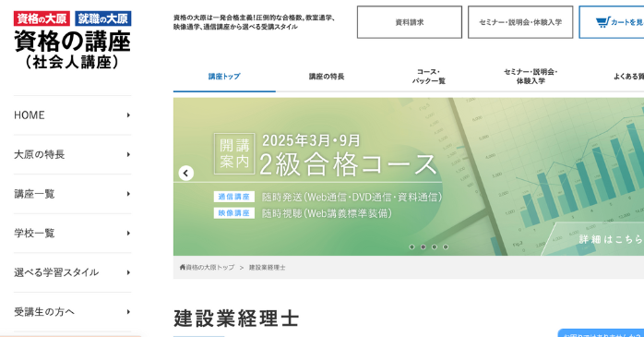Expand the arrow next to 受講生の方へ

click(x=128, y=312)
